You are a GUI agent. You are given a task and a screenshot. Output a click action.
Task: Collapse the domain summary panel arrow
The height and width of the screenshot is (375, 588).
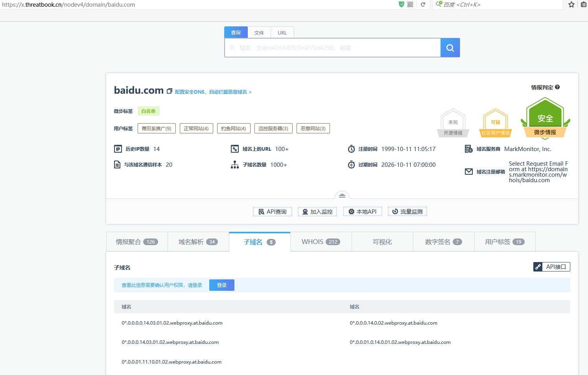point(342,196)
